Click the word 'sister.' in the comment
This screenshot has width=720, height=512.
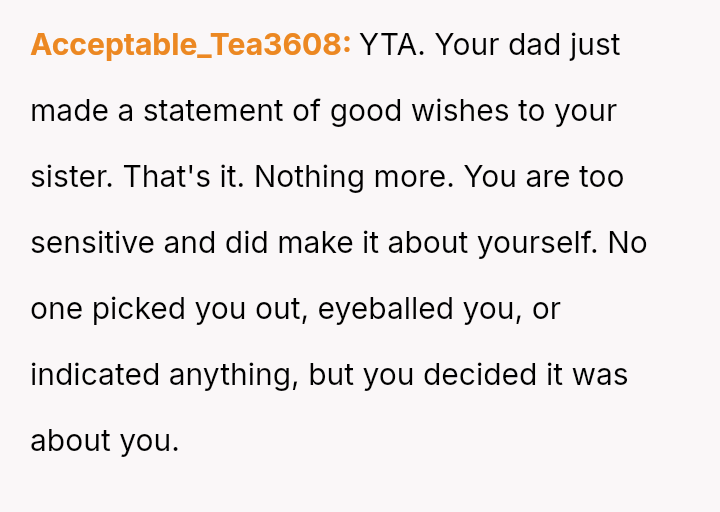pyautogui.click(x=73, y=177)
